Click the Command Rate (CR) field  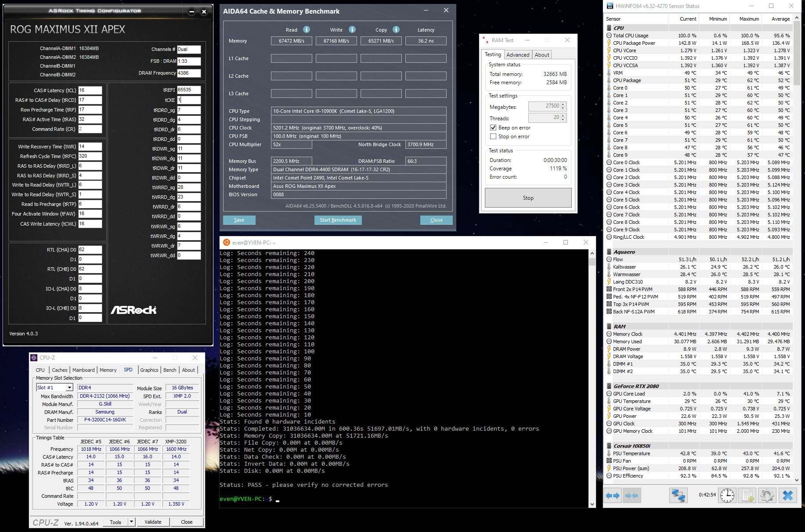tap(90, 129)
